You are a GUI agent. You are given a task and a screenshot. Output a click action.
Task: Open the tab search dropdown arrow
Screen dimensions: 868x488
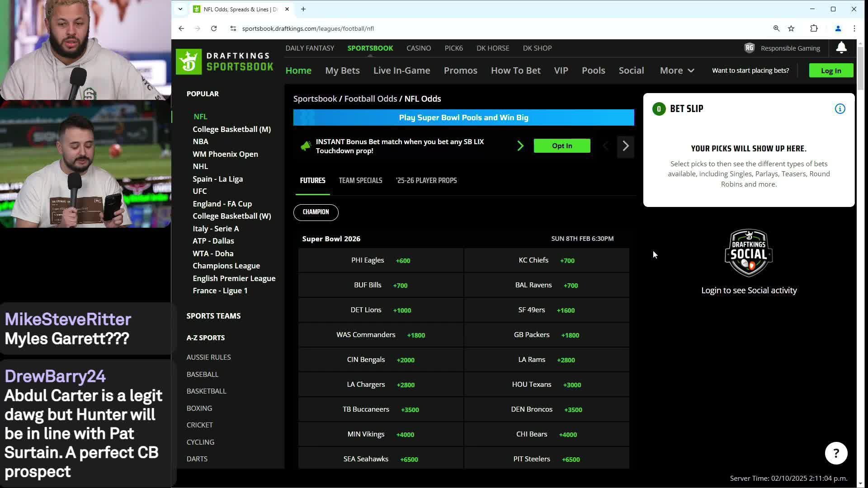[180, 9]
